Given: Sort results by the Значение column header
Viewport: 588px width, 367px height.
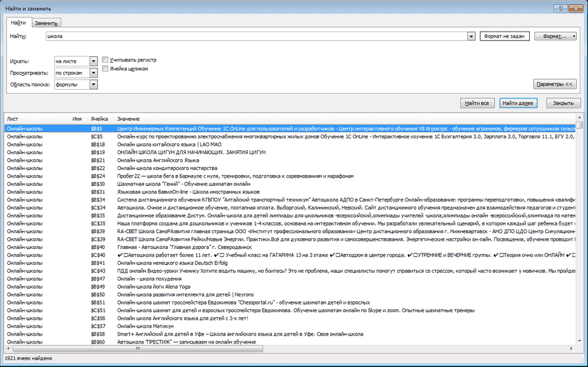Looking at the screenshot, I should coord(345,119).
